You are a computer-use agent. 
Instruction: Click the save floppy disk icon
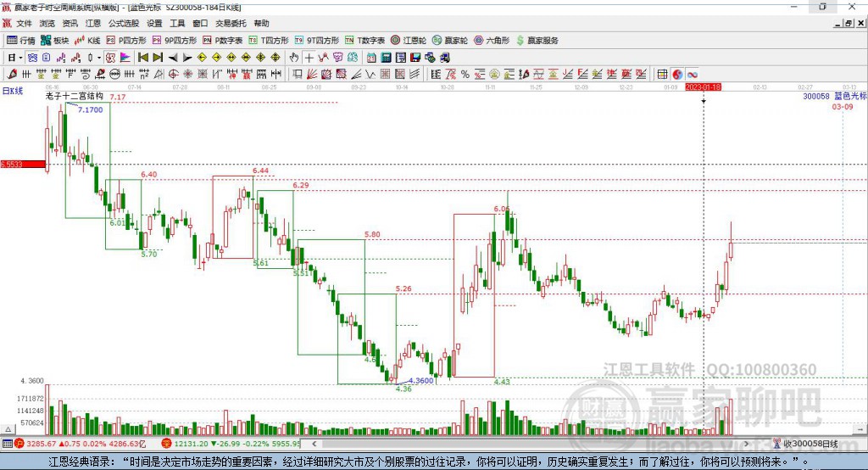coord(415,58)
